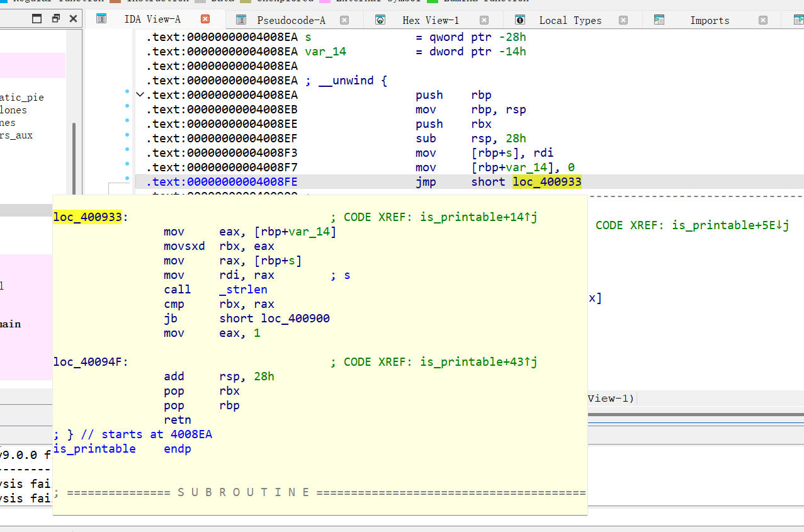Screen dimensions: 804x532
Task: Click the retn instruction in the popup
Action: (178, 420)
